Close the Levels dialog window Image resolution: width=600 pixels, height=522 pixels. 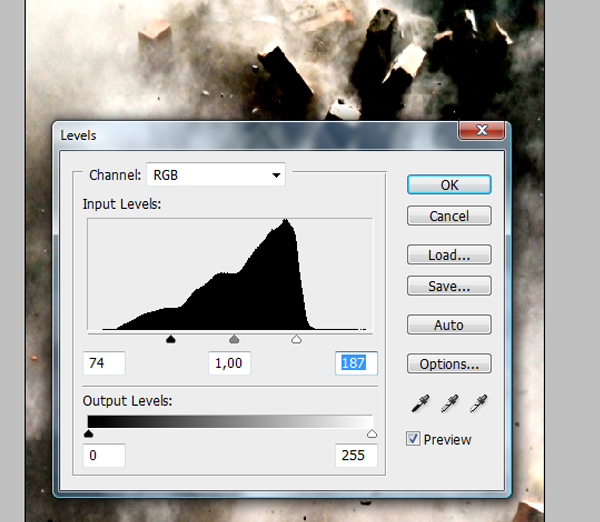click(x=482, y=130)
